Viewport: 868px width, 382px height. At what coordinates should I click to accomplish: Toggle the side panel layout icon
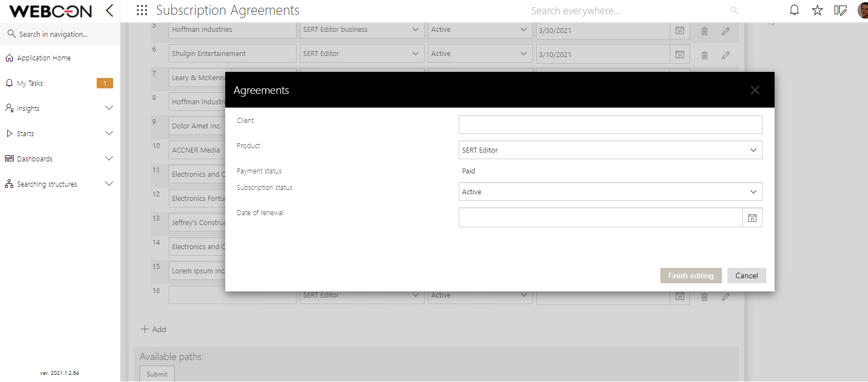(841, 10)
